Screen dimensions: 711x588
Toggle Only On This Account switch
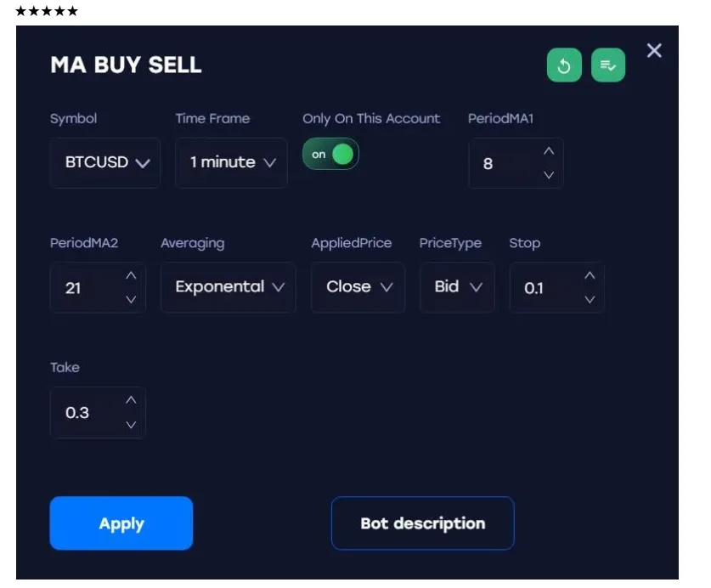pyautogui.click(x=331, y=155)
